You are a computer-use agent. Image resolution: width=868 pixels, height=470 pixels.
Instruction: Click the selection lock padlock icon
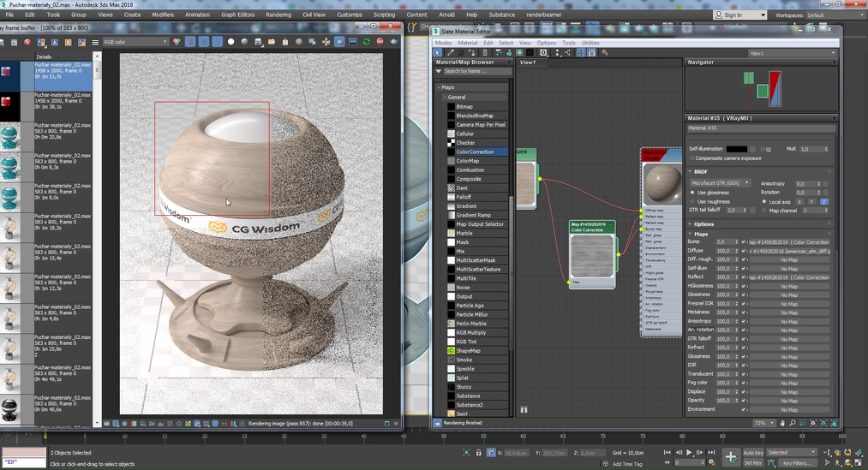click(478, 452)
